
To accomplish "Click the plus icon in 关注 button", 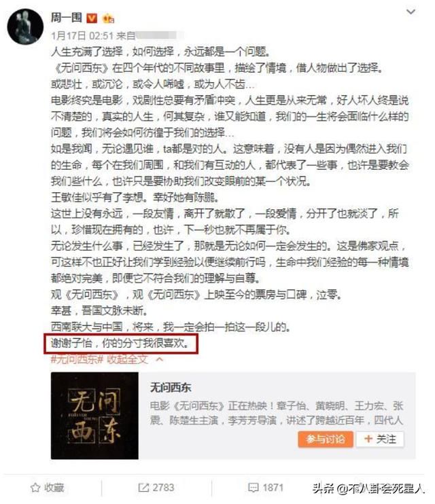I will pos(368,439).
